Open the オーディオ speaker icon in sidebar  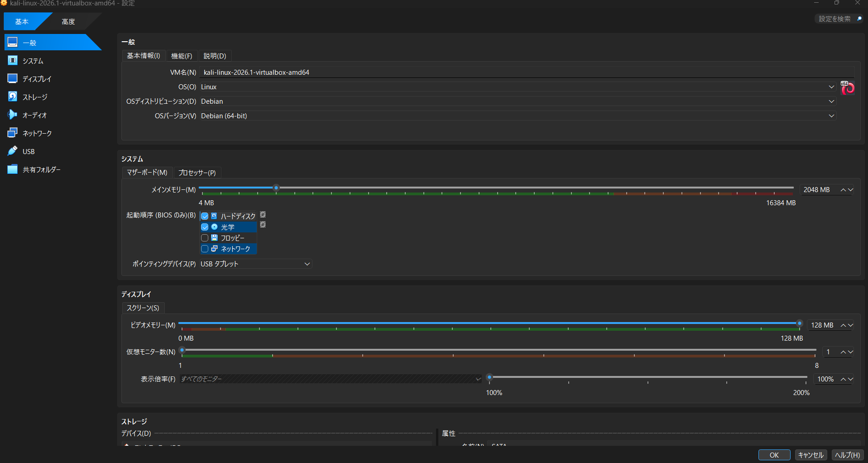coord(13,115)
